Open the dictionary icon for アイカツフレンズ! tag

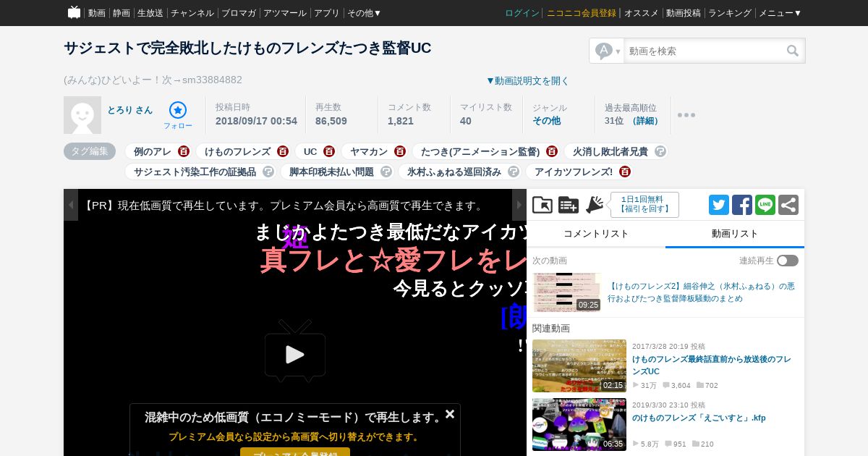tap(625, 172)
